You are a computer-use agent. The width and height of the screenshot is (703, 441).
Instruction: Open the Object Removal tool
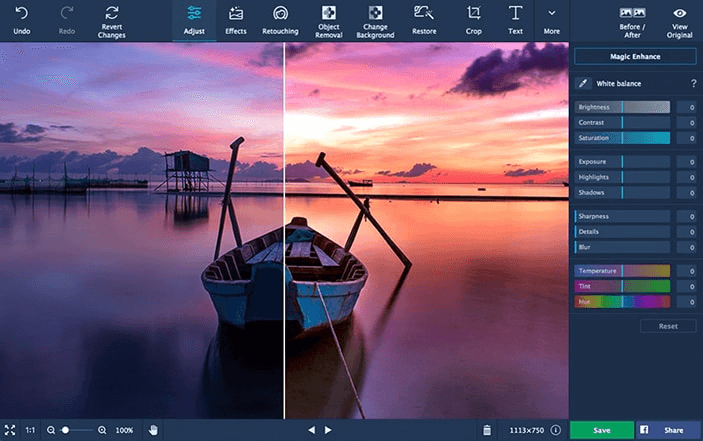328,20
